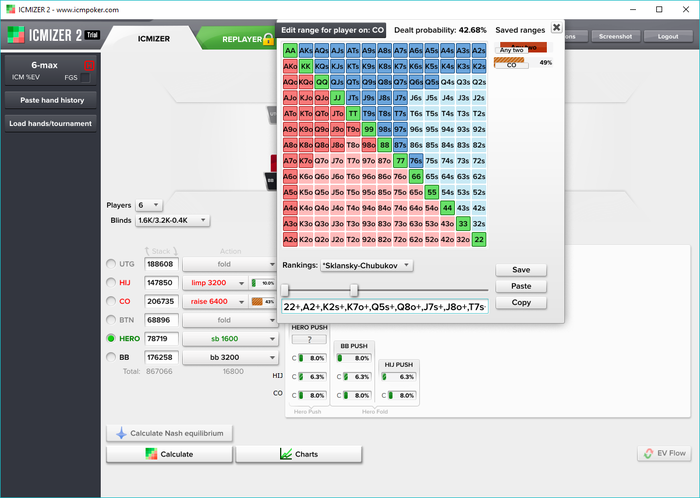Click the ICMIZER 2 logo icon

tap(16, 35)
